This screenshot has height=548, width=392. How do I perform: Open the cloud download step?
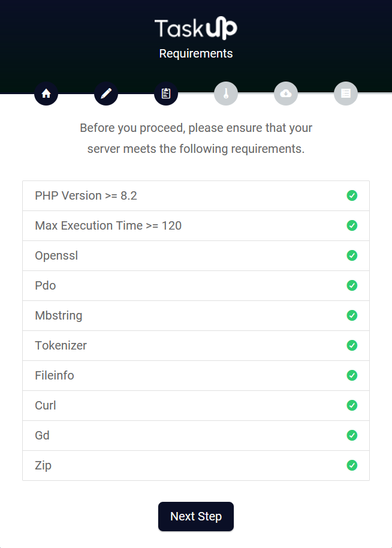coord(286,94)
